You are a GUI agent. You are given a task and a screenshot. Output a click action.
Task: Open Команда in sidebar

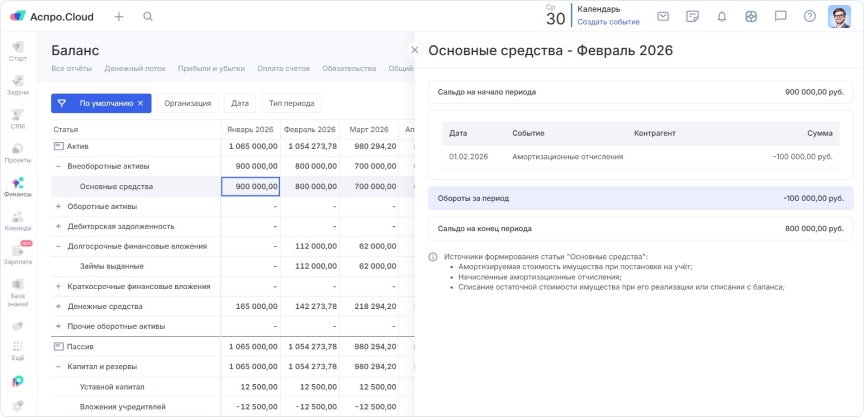coord(18,220)
